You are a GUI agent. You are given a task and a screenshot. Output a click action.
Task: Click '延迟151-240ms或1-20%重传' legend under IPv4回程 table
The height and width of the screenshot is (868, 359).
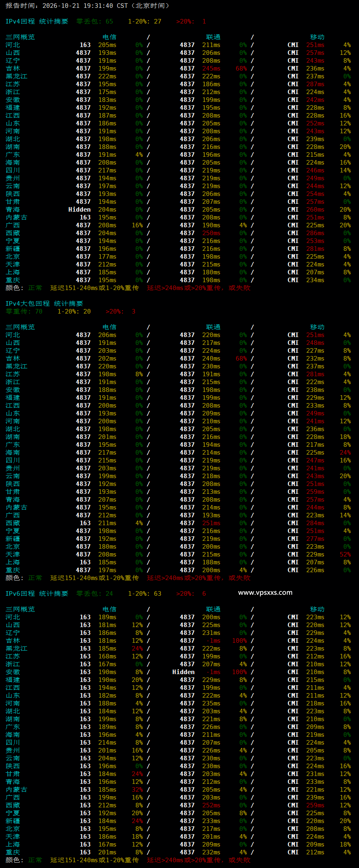(x=94, y=288)
